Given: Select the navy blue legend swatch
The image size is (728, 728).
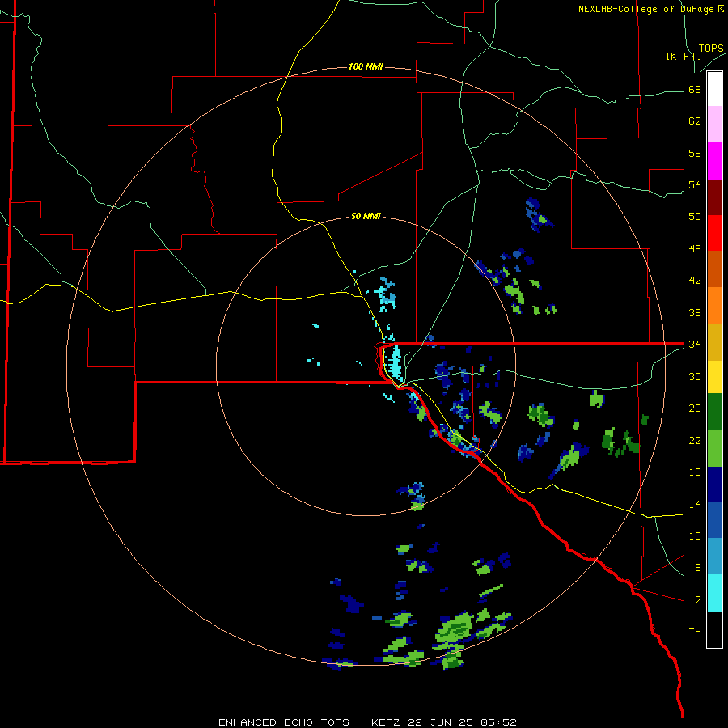Looking at the screenshot, I should 714,485.
